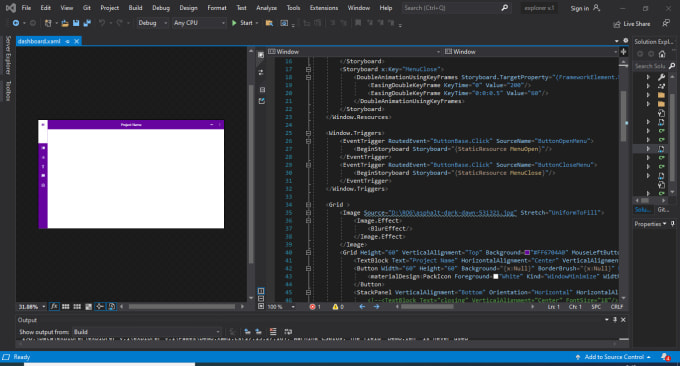The width and height of the screenshot is (680, 366).
Task: Toggle the show snap grid button
Action: coord(65,307)
